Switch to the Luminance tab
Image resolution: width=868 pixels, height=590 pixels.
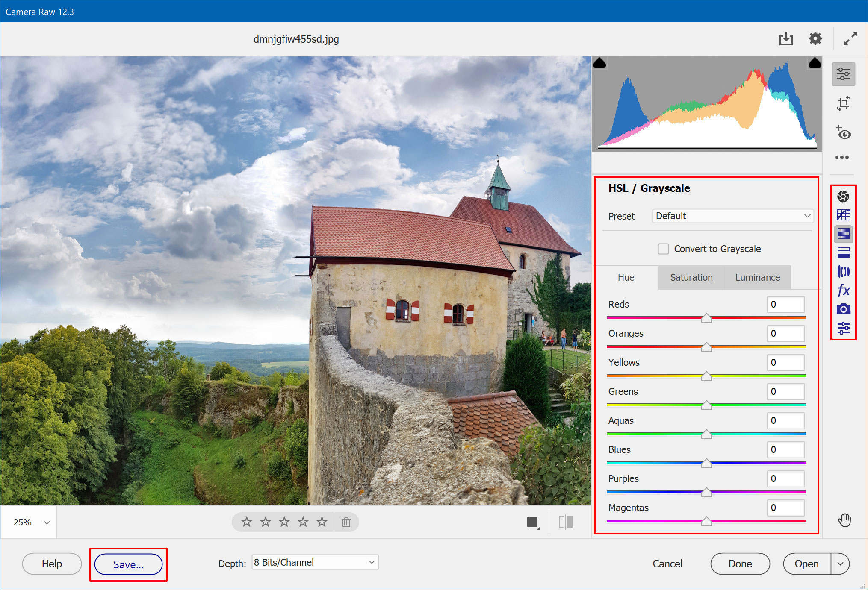pyautogui.click(x=757, y=277)
